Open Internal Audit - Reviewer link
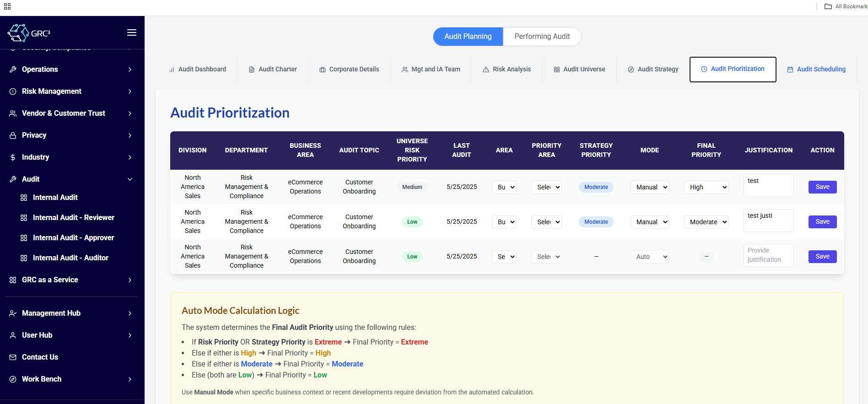The image size is (868, 404). click(x=73, y=218)
